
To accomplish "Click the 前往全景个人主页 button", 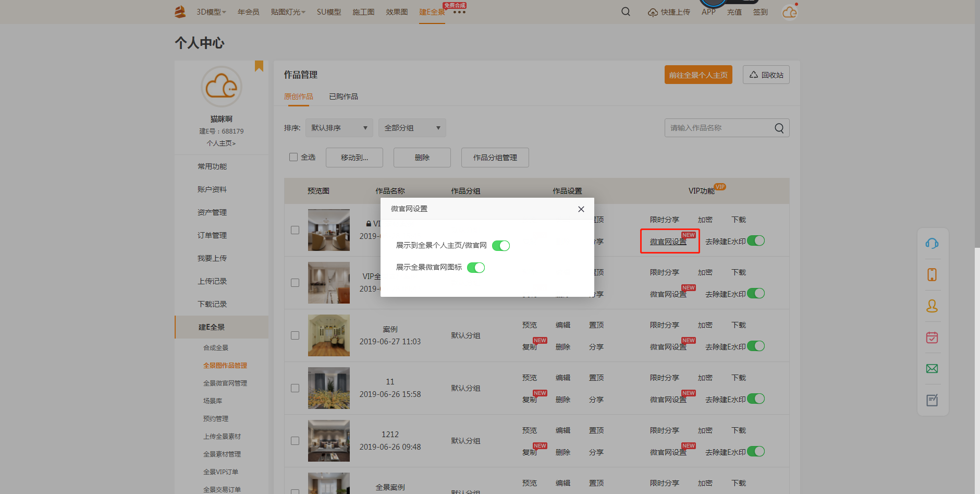I will pyautogui.click(x=698, y=75).
